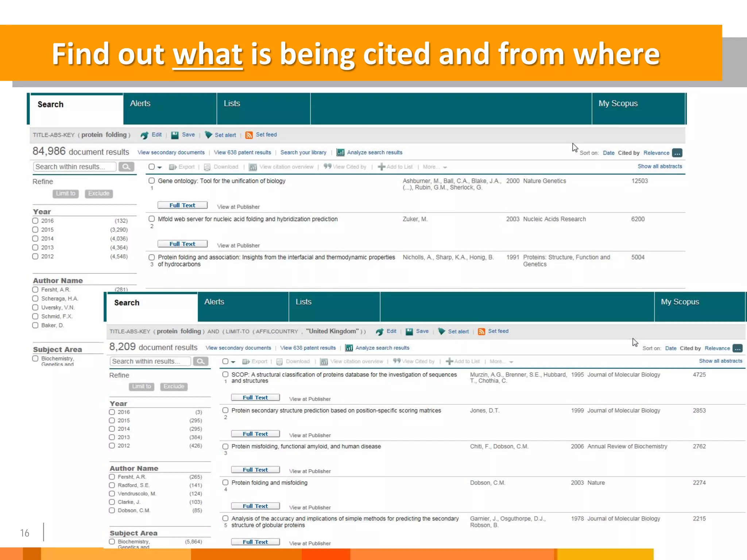Click Full Text for Protein misfolding amyloid result
The image size is (747, 560).
[x=255, y=470]
